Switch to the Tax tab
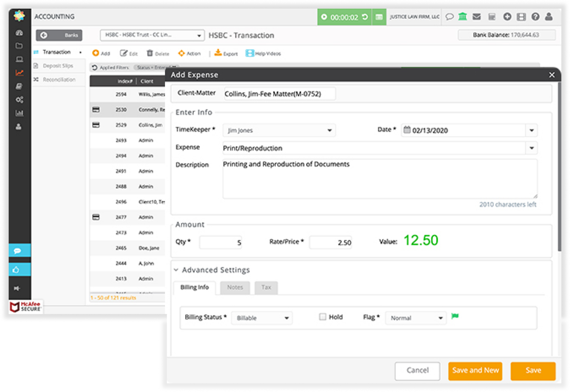Viewport: 570px width, 392px height. tap(266, 287)
